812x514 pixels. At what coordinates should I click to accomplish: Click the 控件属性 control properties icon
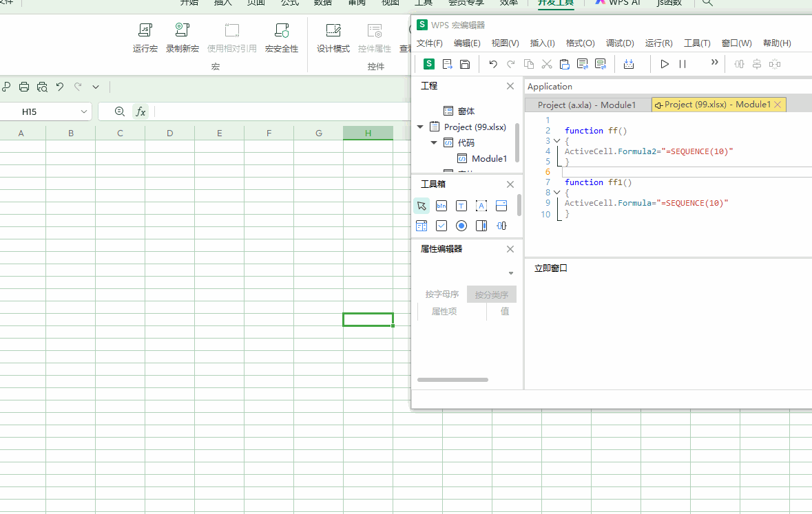(375, 38)
